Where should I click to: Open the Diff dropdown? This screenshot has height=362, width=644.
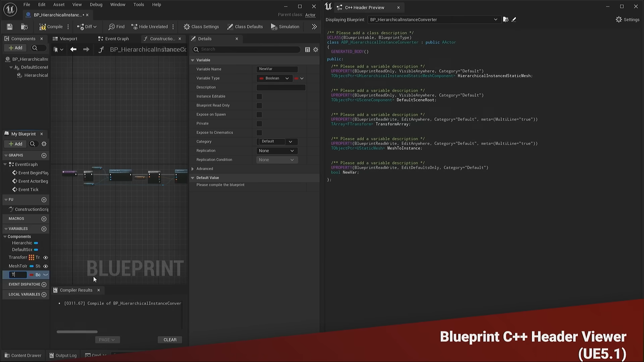(x=87, y=27)
